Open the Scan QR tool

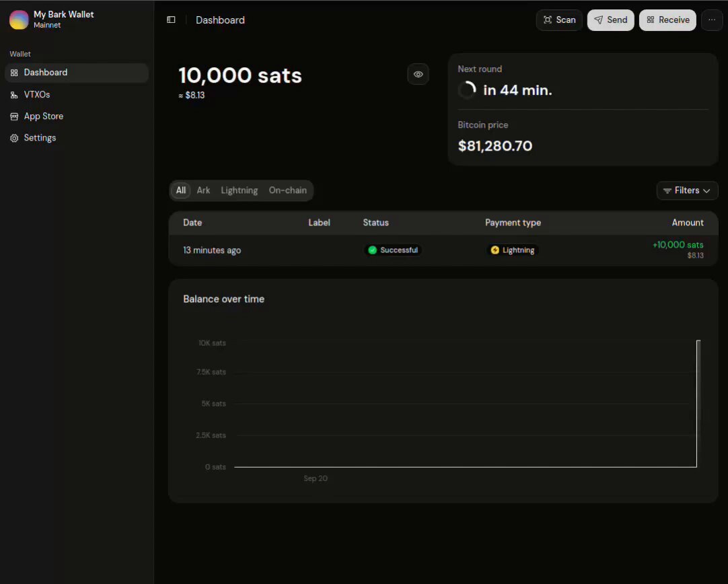click(559, 20)
